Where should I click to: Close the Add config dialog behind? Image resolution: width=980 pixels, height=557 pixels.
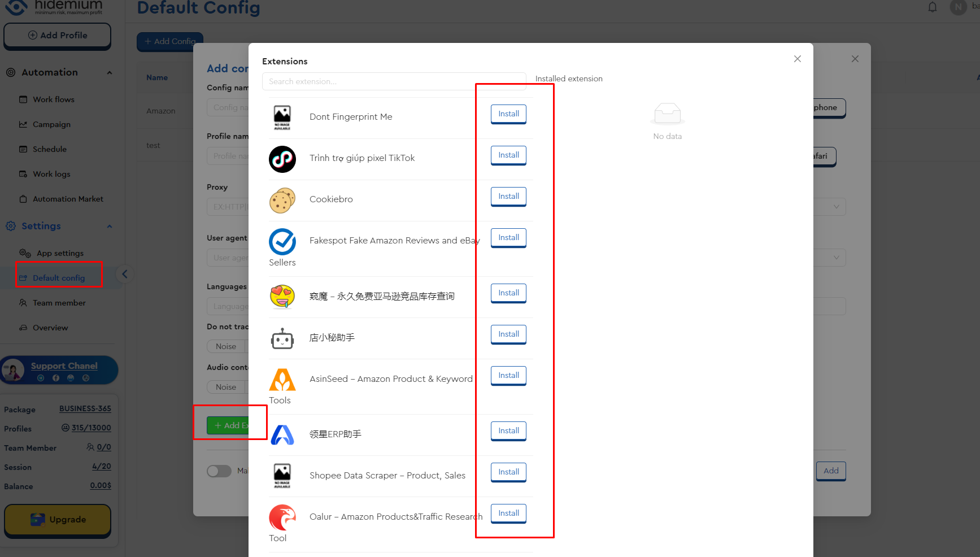tap(855, 59)
